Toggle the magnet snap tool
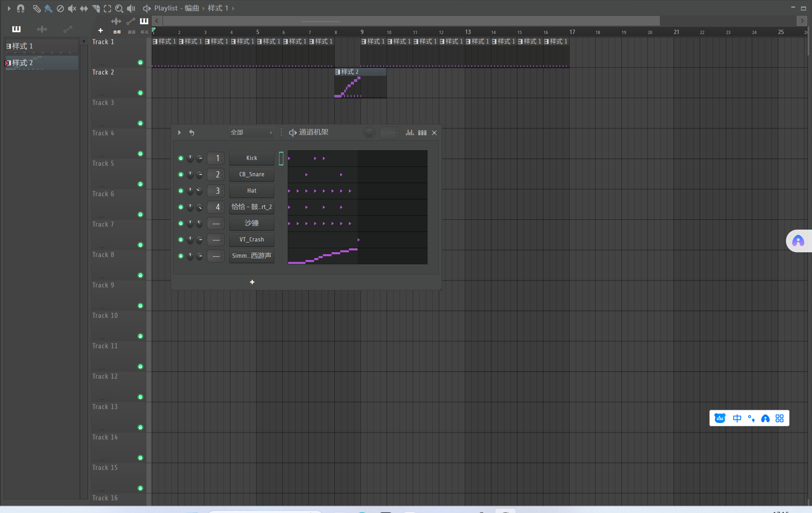Image resolution: width=812 pixels, height=513 pixels. 21,8
